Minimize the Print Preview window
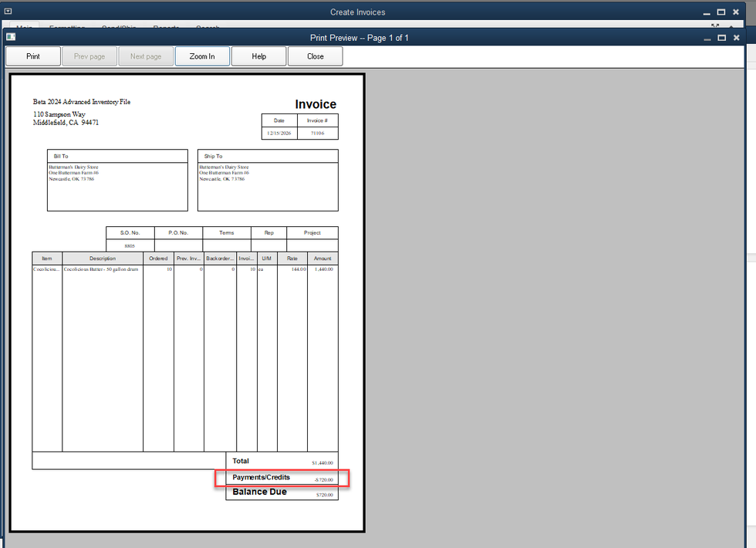 pyautogui.click(x=707, y=38)
